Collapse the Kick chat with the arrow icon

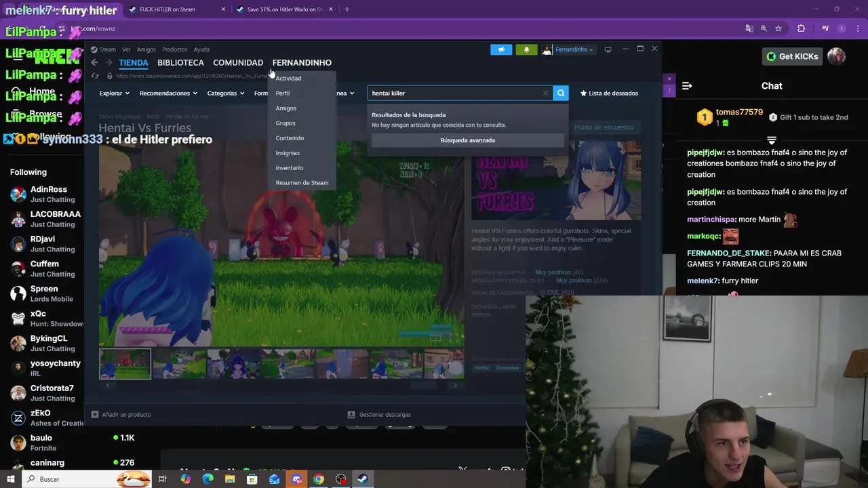pyautogui.click(x=687, y=86)
